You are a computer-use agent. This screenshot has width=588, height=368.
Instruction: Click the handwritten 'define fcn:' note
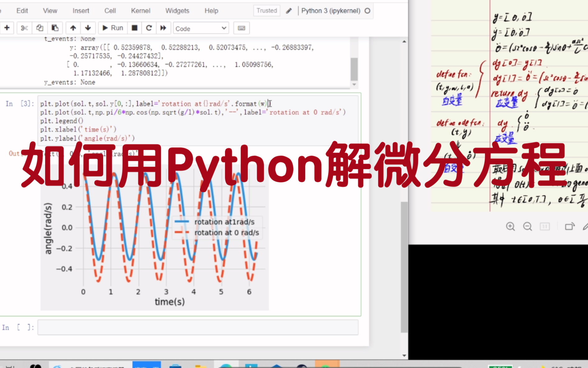453,74
